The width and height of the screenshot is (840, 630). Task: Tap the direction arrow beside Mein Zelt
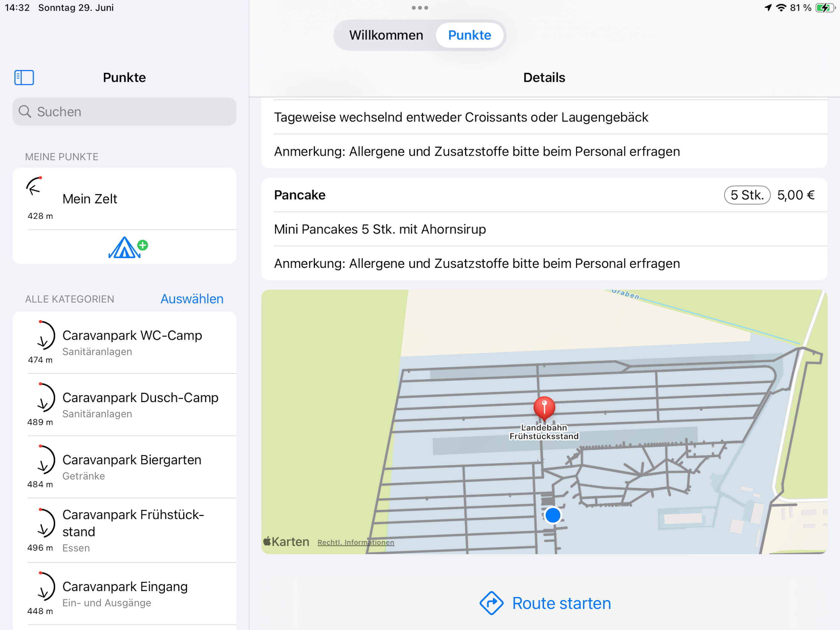pos(34,186)
